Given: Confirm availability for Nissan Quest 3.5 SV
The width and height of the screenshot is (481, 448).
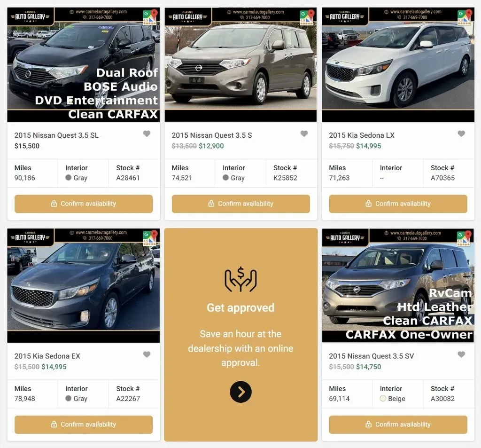Looking at the screenshot, I should 398,424.
